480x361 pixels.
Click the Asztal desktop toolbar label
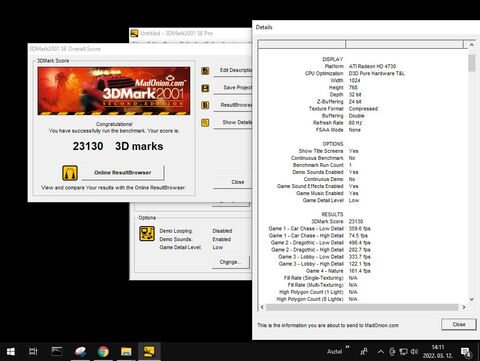coord(334,351)
